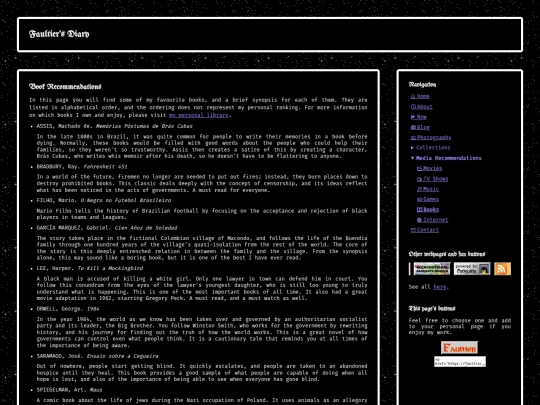Screen dimensions: 540x405
Task: Click the red Faultier page button image
Action: pyautogui.click(x=459, y=348)
